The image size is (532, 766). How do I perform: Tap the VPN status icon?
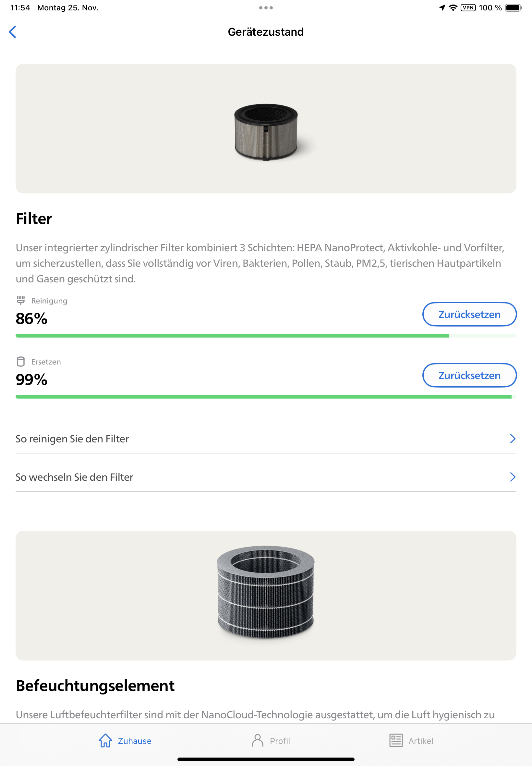468,8
